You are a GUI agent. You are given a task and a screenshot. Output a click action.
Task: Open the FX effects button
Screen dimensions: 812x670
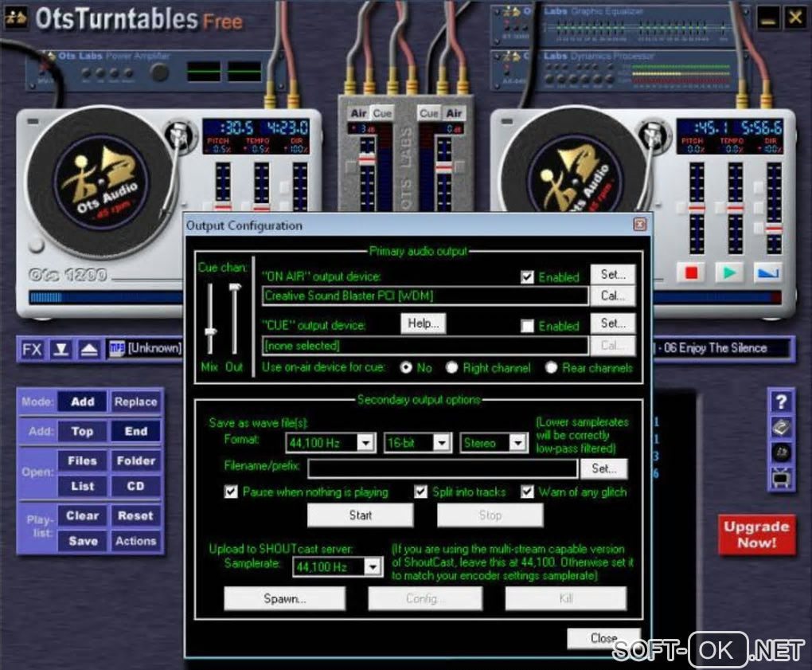32,350
